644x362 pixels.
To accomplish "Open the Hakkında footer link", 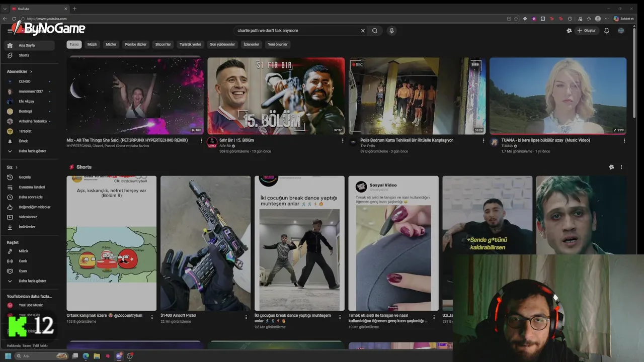I will (14, 346).
